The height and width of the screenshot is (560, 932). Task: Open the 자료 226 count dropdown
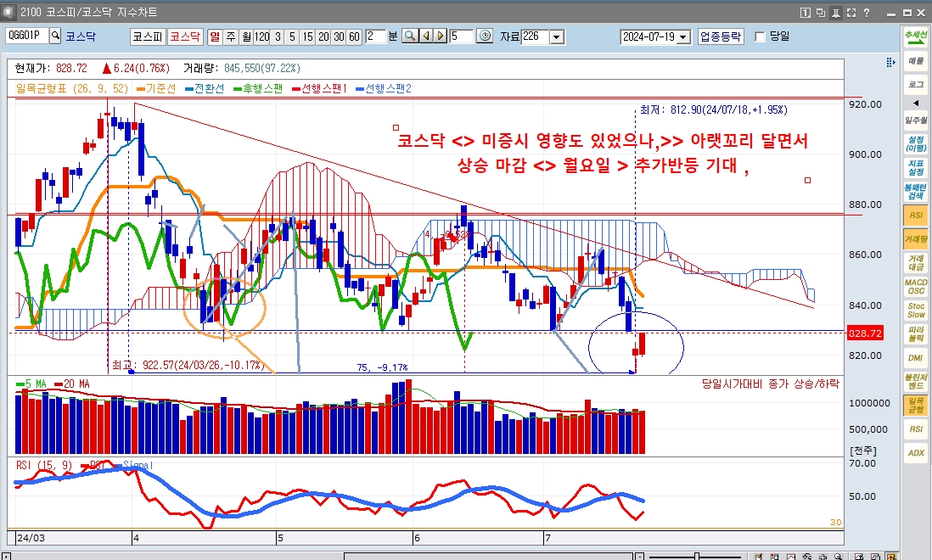556,37
